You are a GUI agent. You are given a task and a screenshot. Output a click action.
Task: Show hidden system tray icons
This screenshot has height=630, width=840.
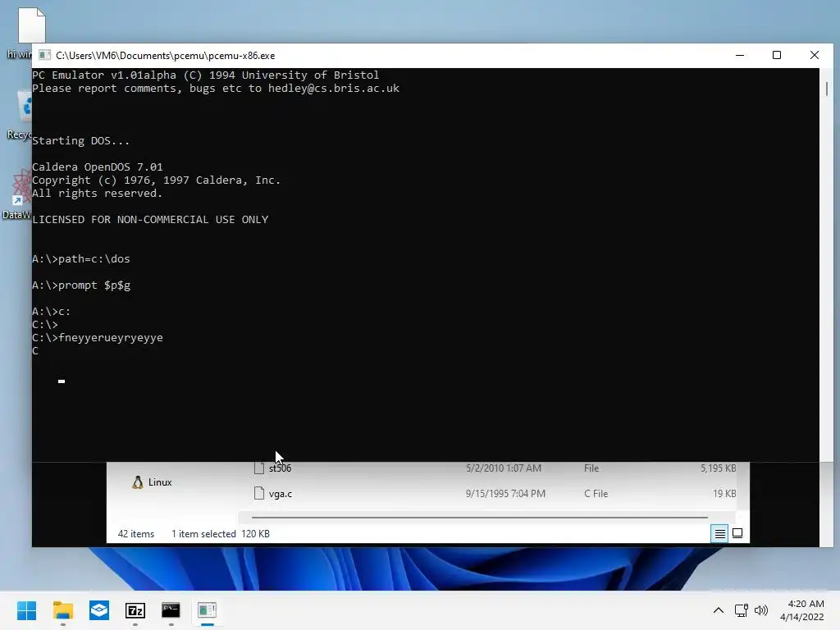pyautogui.click(x=719, y=610)
